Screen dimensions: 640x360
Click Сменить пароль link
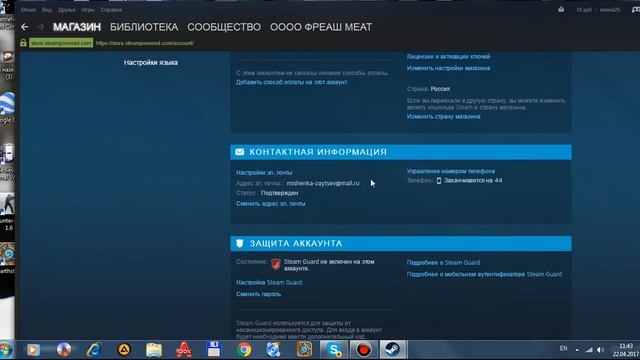coord(258,294)
